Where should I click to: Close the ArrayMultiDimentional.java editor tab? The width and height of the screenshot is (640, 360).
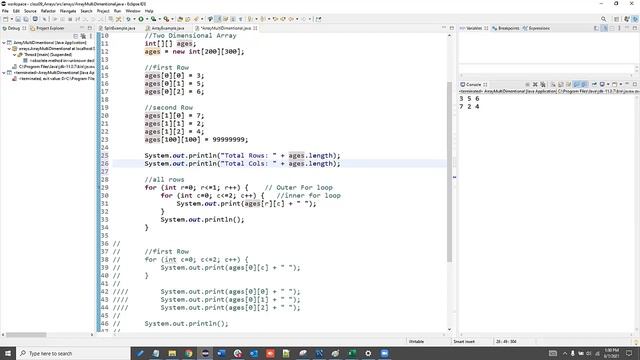coord(255,28)
